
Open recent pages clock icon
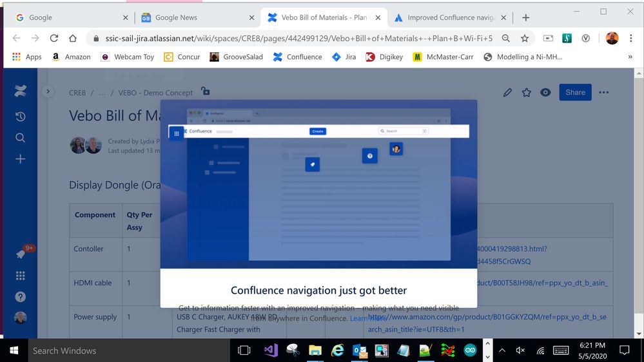(x=20, y=117)
